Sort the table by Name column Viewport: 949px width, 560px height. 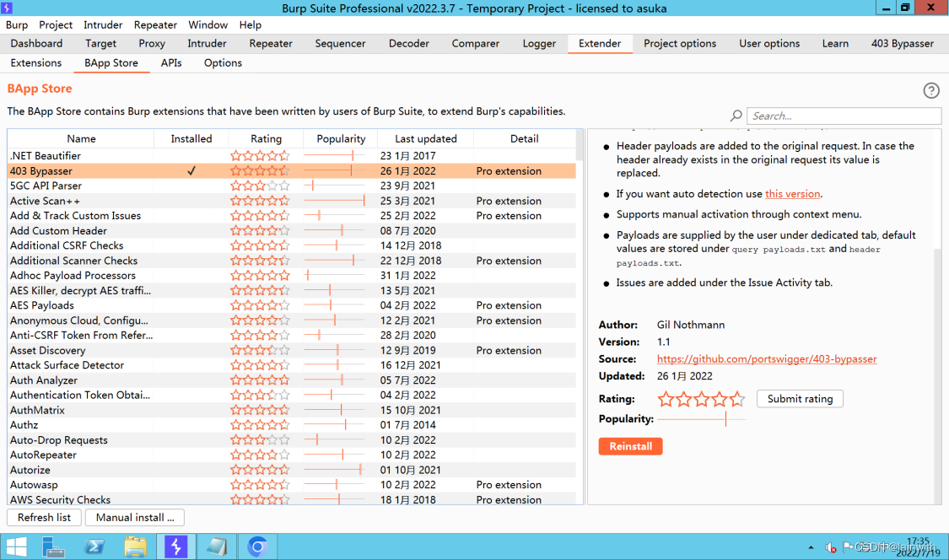tap(81, 138)
